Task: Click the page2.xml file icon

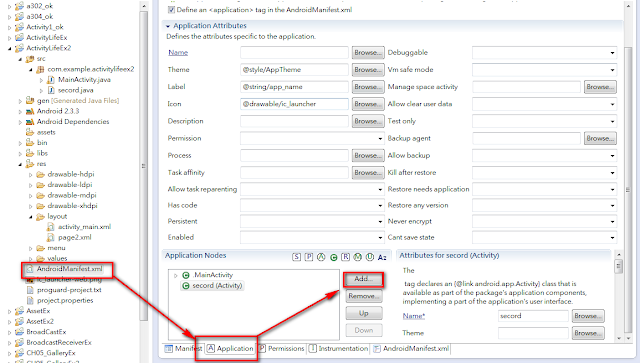Action: 51,238
